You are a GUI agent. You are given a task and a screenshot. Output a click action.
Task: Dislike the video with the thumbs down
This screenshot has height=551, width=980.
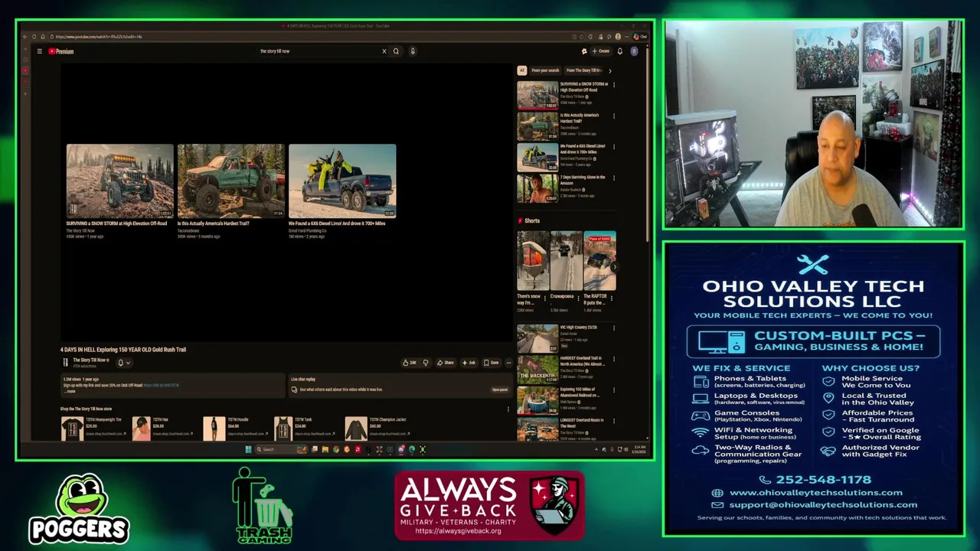[x=426, y=363]
